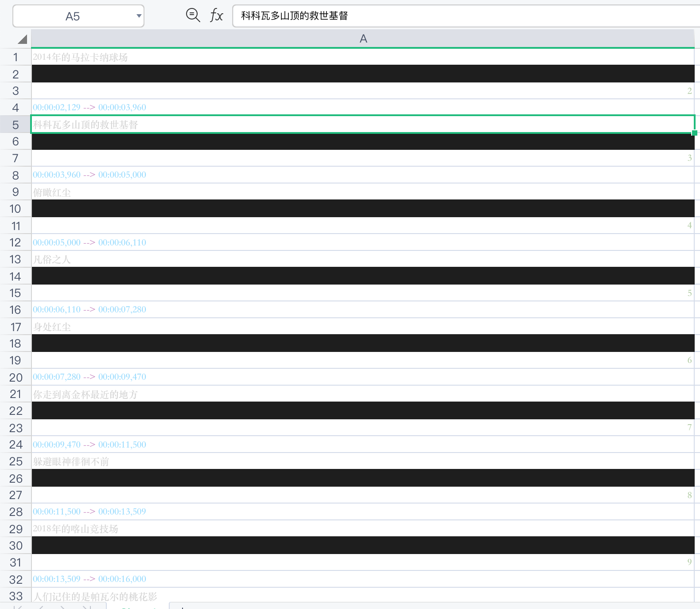Click the fill handle of cell A5

694,133
